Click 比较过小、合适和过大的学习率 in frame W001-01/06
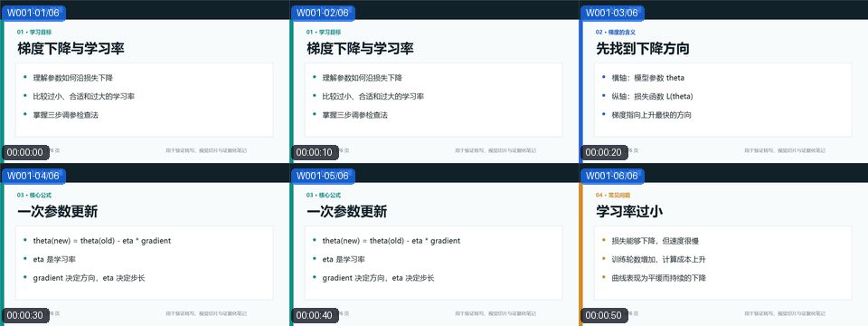Image resolution: width=868 pixels, height=326 pixels. point(83,97)
